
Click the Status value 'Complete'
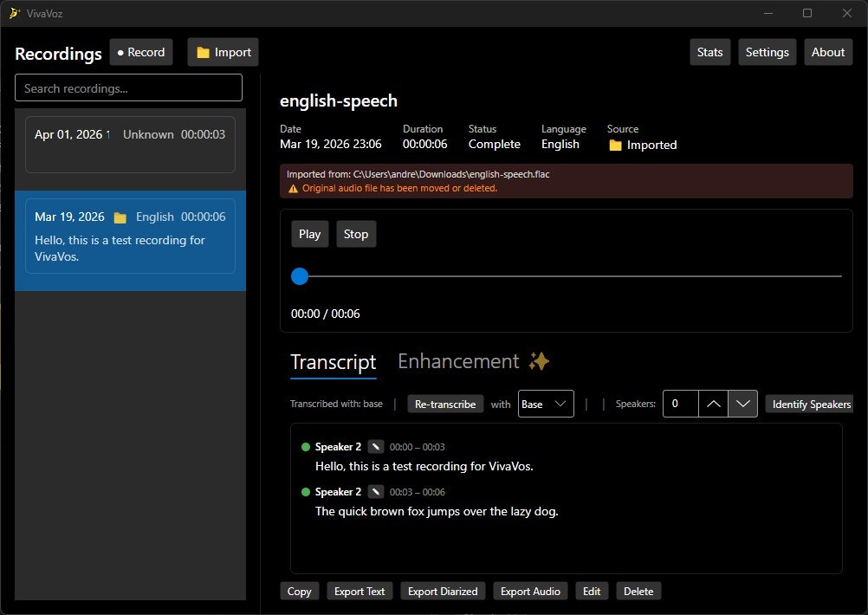(x=495, y=144)
